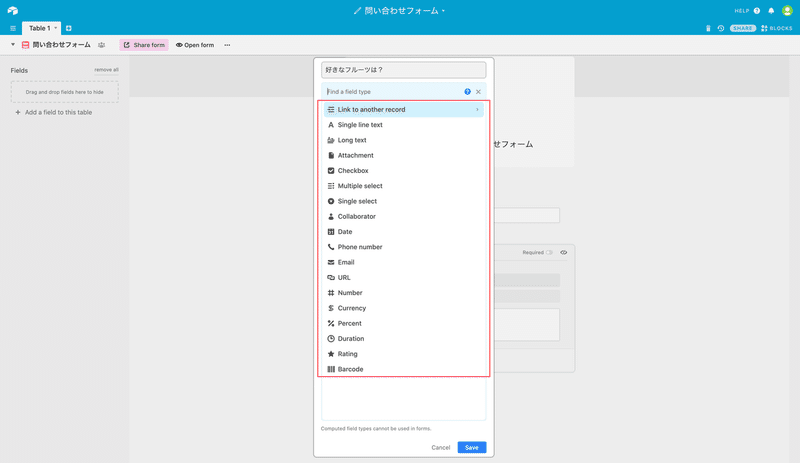Screen dimensions: 800x463
Task: Toggle the Required switch
Action: [549, 252]
